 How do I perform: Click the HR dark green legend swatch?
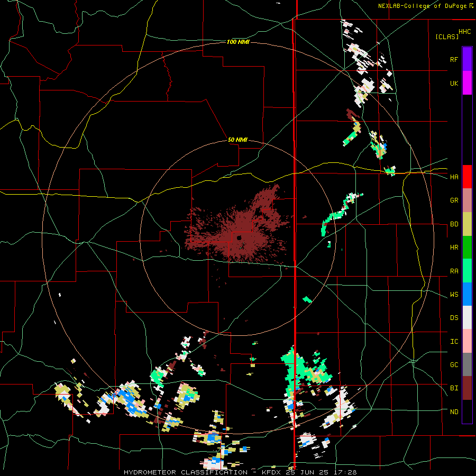click(467, 248)
